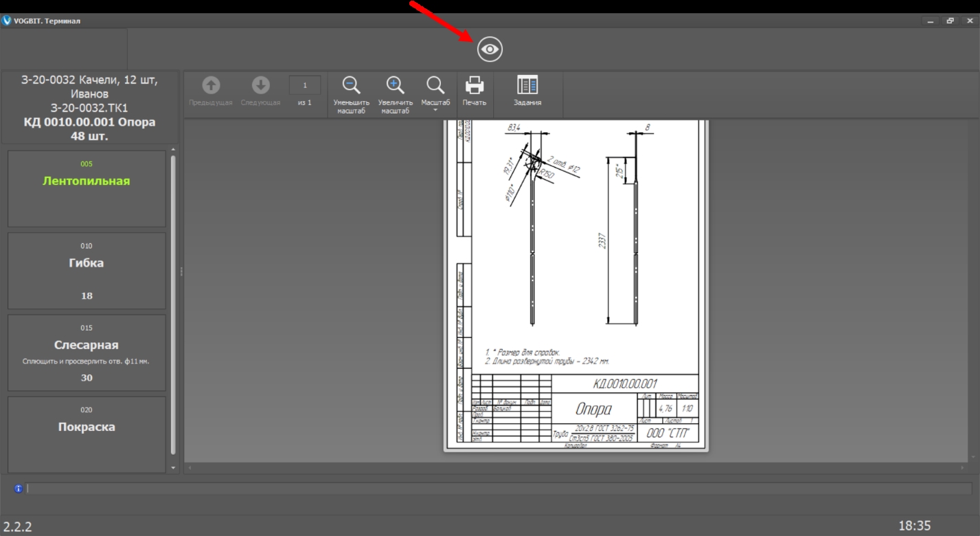Click the VOGBIT logo in title bar

click(7, 21)
